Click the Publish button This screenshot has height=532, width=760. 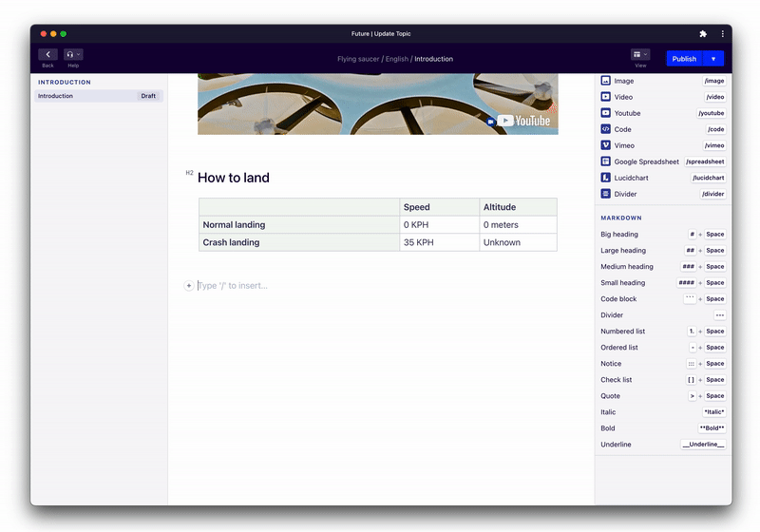tap(684, 59)
